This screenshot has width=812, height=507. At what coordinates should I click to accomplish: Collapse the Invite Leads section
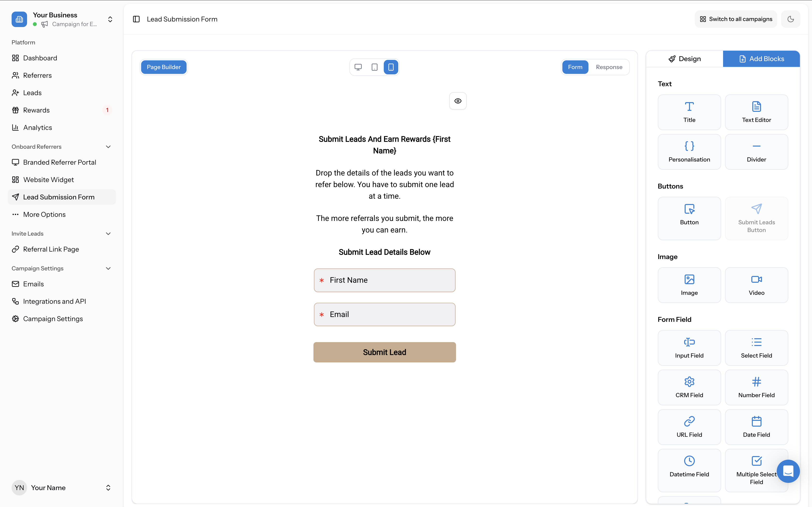coord(108,233)
